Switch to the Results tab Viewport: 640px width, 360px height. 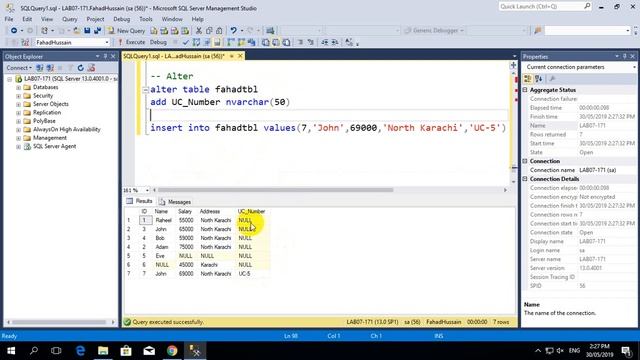point(140,201)
